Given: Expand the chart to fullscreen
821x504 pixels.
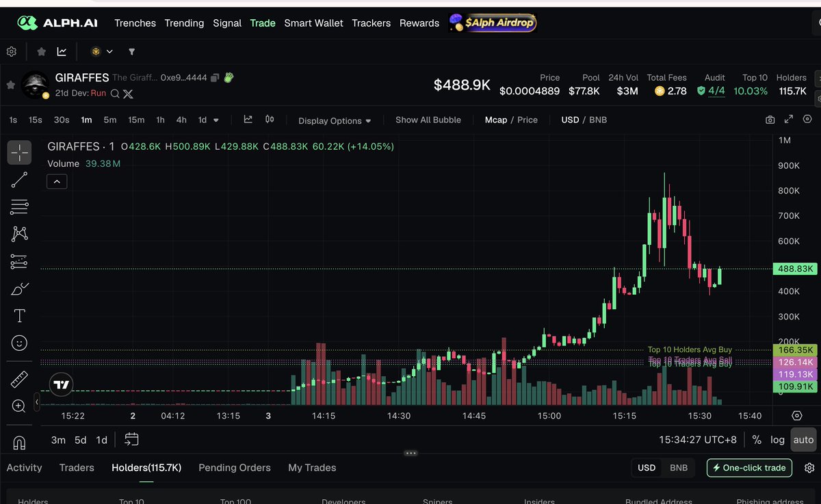Looking at the screenshot, I should (789, 120).
